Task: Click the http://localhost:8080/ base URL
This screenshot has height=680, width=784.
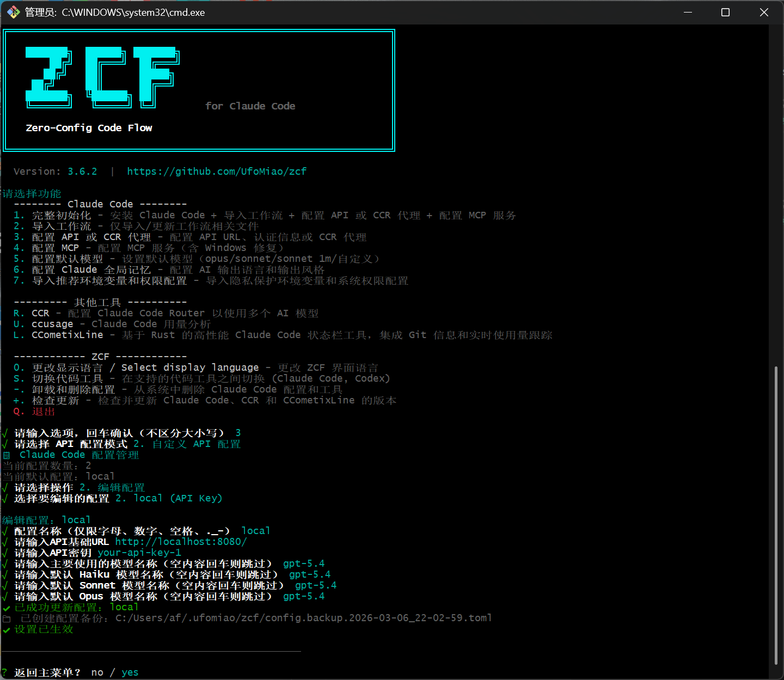Action: [x=181, y=542]
